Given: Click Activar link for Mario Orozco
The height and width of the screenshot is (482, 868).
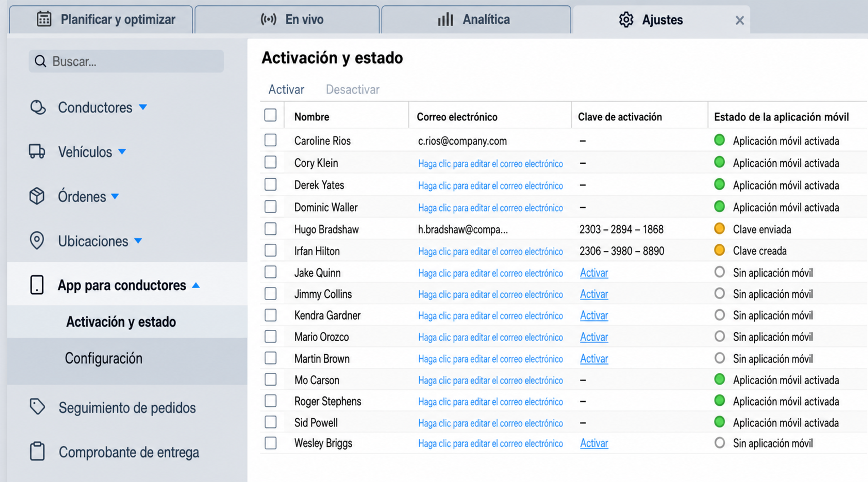Looking at the screenshot, I should (x=594, y=337).
